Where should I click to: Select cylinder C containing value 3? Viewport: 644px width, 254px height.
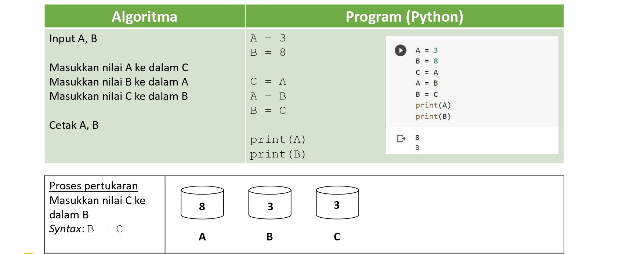click(337, 203)
